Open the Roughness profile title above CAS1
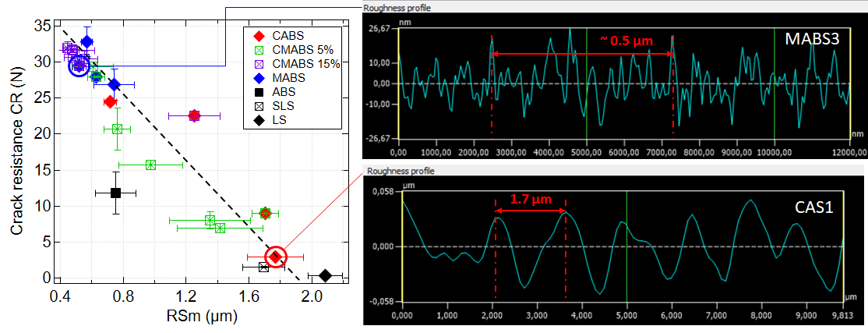868x333 pixels. [398, 170]
